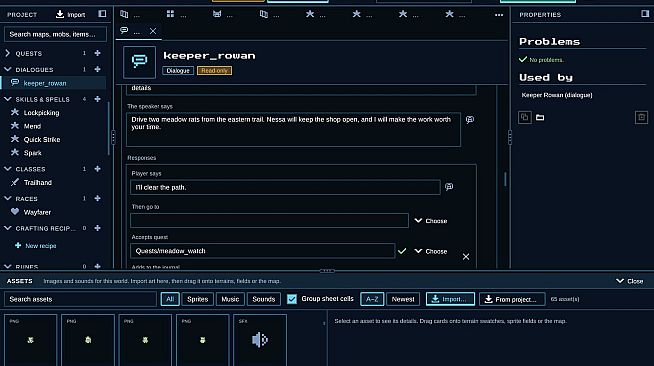Click the speaker says text box
This screenshot has width=654, height=366.
click(x=293, y=129)
